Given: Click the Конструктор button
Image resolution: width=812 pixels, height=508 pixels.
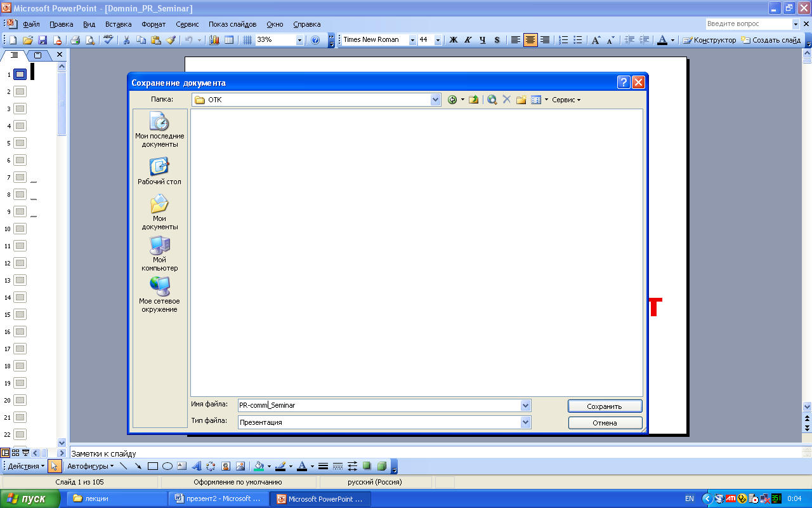Looking at the screenshot, I should 709,40.
